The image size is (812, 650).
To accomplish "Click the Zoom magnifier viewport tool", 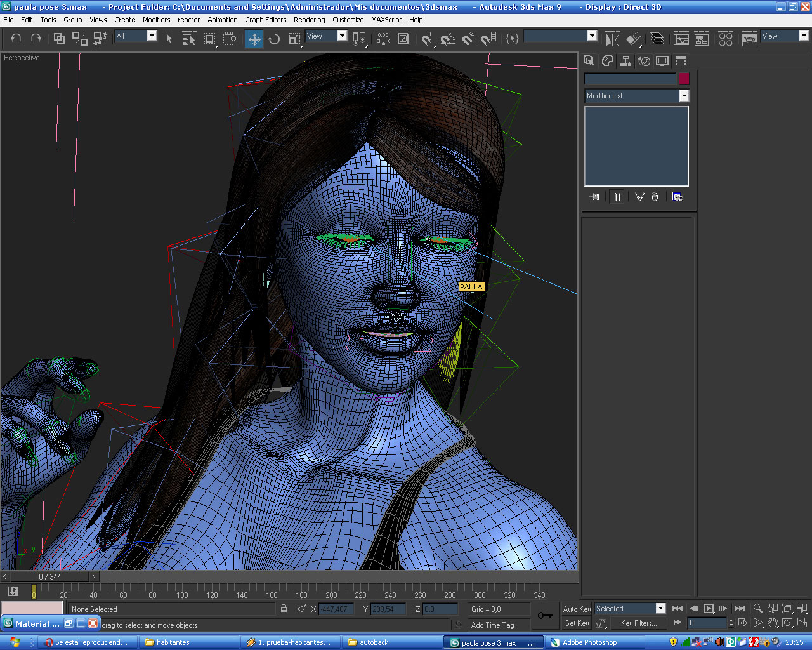I will tap(757, 608).
